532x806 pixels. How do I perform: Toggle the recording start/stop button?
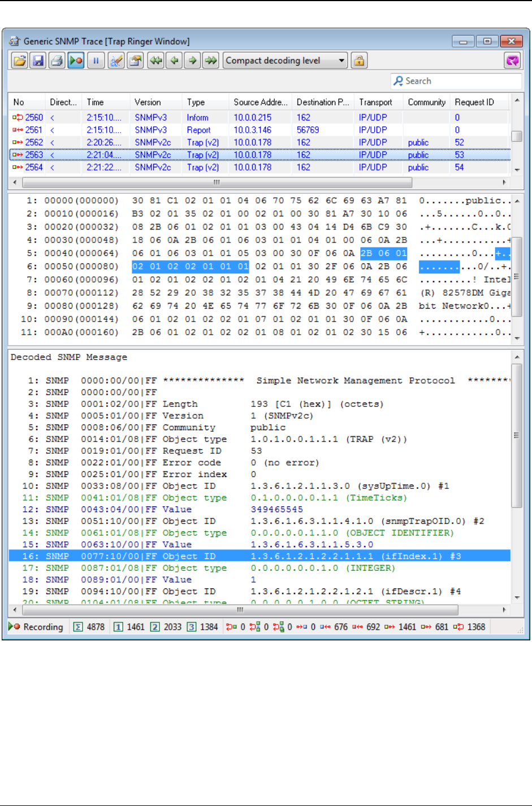coord(76,60)
